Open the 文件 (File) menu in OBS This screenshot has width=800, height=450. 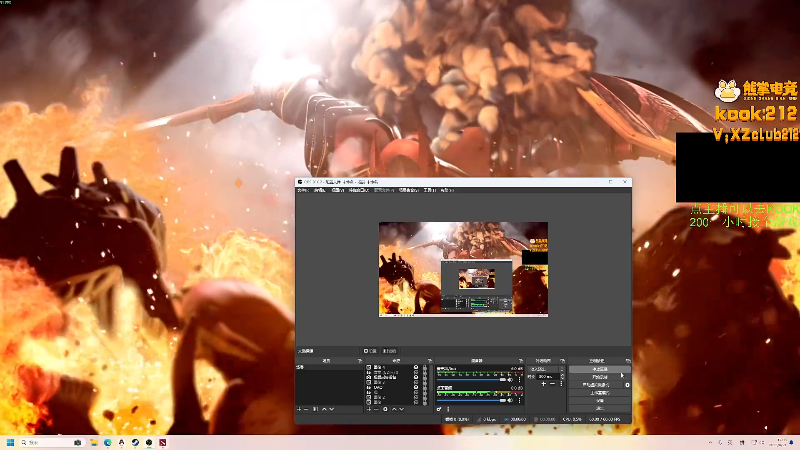click(303, 190)
